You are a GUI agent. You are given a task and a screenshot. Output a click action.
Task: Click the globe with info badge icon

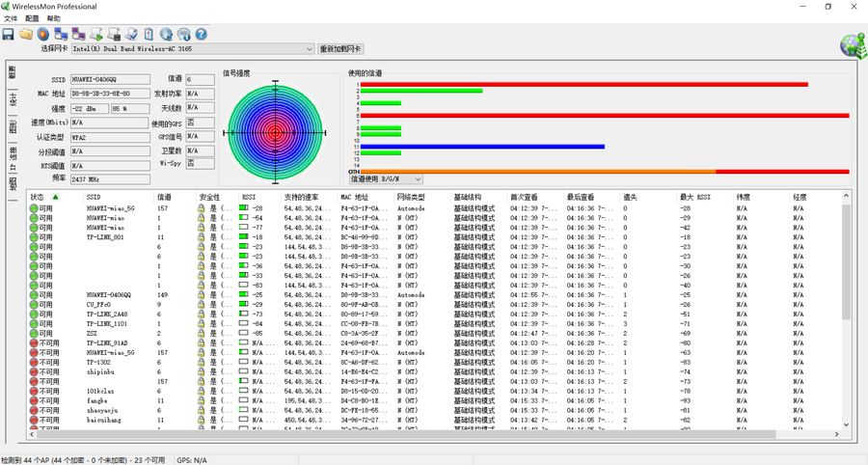pyautogui.click(x=184, y=35)
